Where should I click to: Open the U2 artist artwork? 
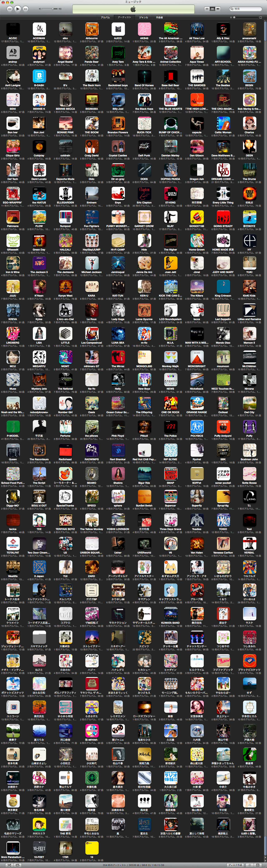click(x=65, y=544)
